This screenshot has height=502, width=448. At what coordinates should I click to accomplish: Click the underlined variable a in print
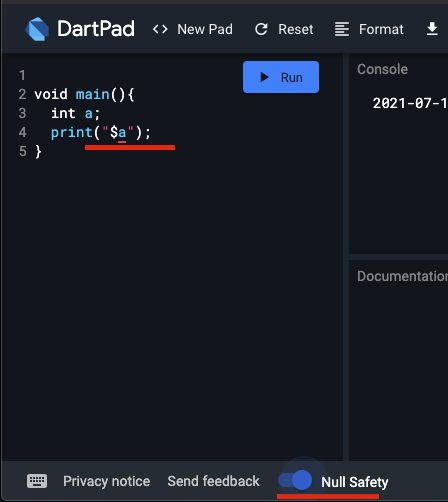[122, 133]
